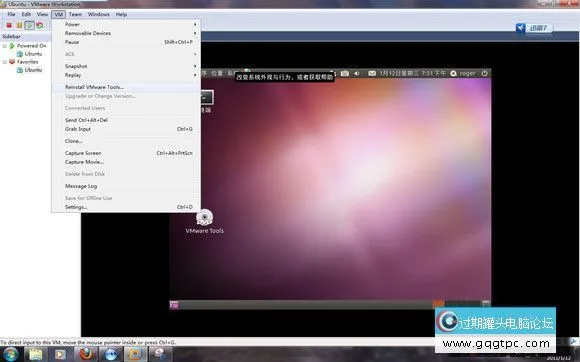This screenshot has width=580, height=362.
Task: Click the VMware Workstation taskbar icon
Action: 135,354
